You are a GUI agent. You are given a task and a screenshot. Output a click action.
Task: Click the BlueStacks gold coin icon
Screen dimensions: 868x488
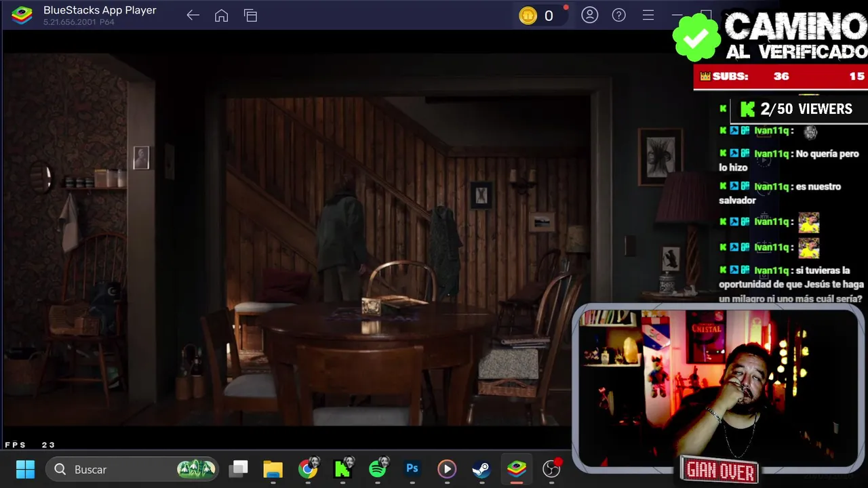click(528, 16)
